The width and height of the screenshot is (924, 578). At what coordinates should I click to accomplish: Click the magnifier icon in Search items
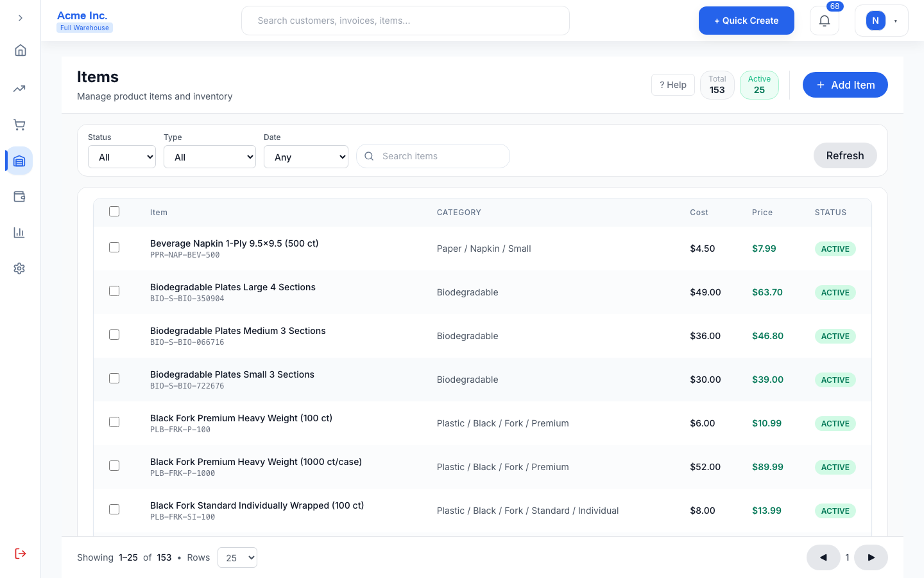pos(369,156)
